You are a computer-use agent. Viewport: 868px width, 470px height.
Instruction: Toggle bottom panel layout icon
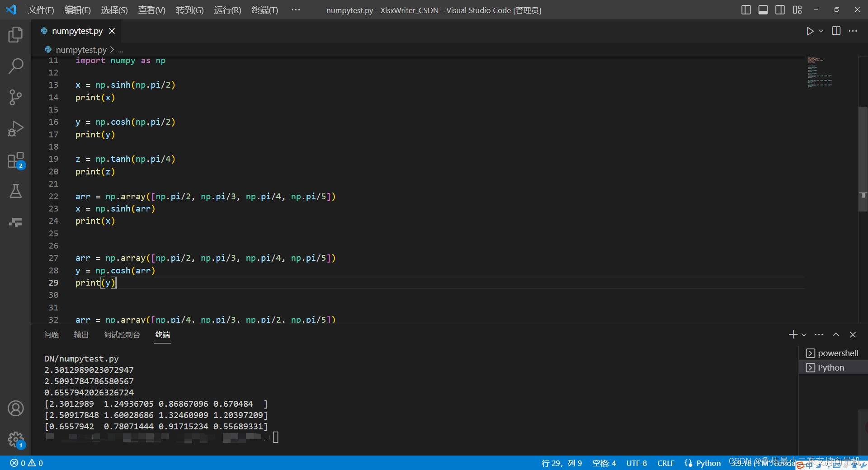point(763,10)
